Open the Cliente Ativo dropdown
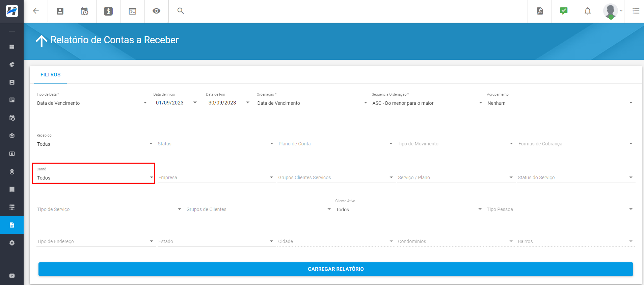Viewport: 644px width, 285px height. (x=409, y=209)
